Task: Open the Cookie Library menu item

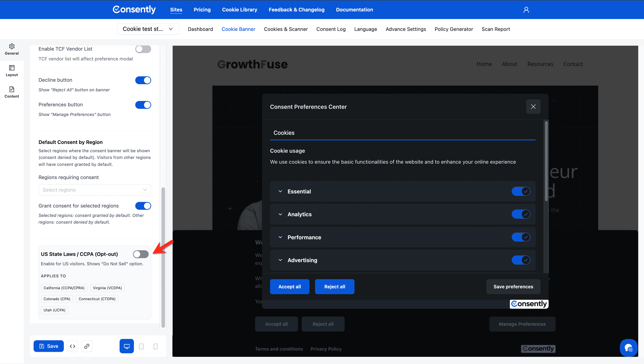Action: click(x=240, y=10)
